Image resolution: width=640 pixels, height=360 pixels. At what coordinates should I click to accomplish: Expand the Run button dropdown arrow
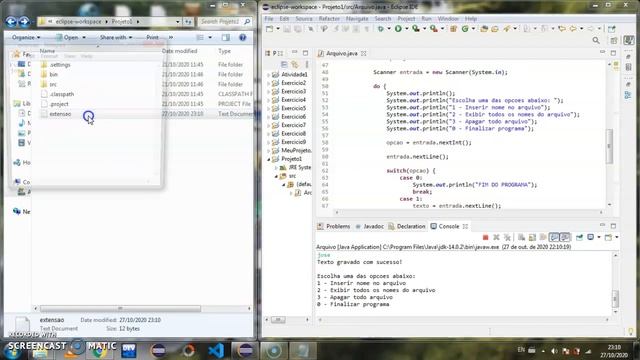(x=407, y=29)
